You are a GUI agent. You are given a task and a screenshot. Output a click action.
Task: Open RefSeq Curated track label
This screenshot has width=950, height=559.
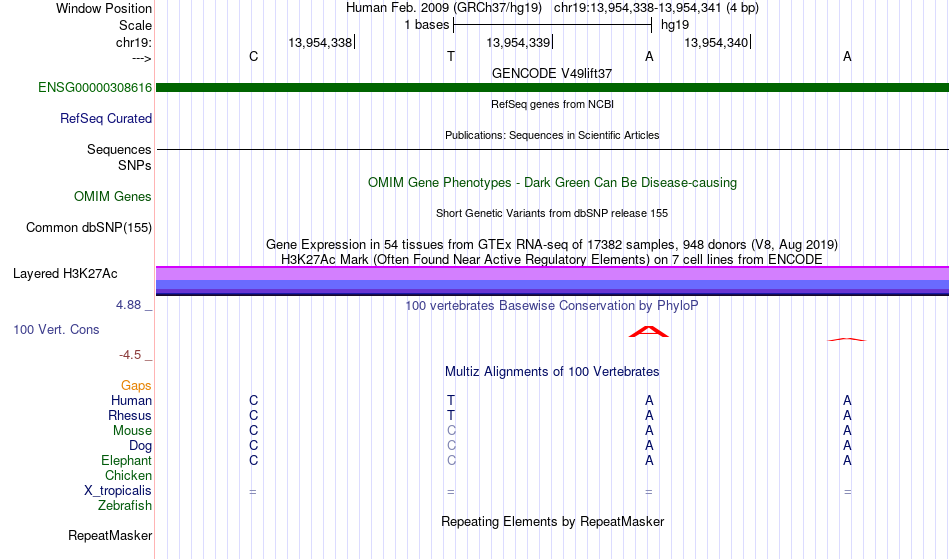coord(106,118)
